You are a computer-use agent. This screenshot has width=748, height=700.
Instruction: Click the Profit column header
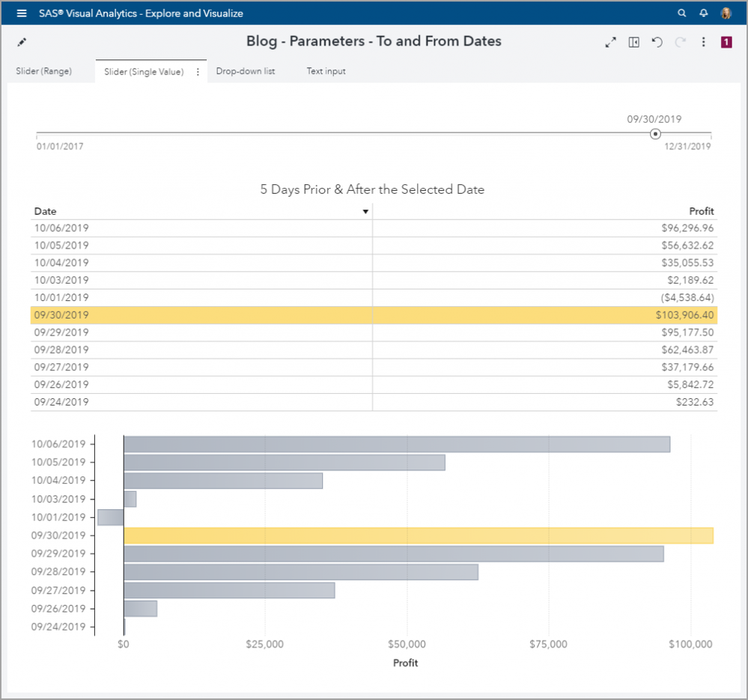click(701, 212)
